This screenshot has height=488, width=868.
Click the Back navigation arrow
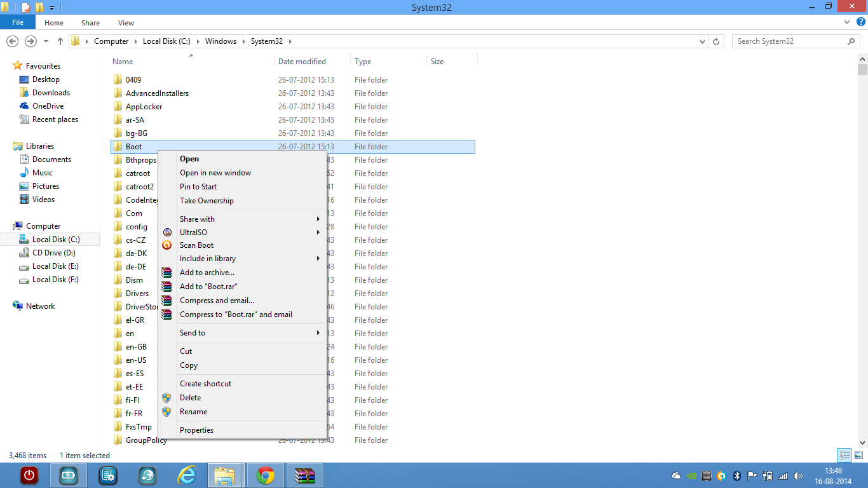[x=12, y=41]
